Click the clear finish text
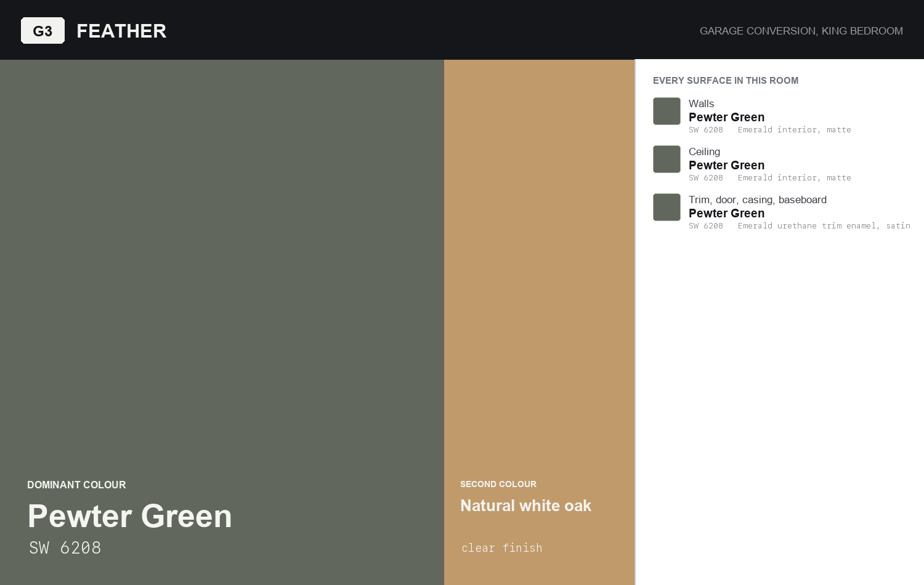 tap(502, 548)
